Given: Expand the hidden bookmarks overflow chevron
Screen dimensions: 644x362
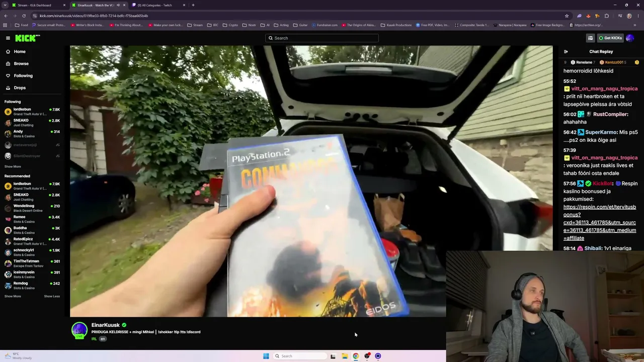Looking at the screenshot, I should (x=635, y=25).
